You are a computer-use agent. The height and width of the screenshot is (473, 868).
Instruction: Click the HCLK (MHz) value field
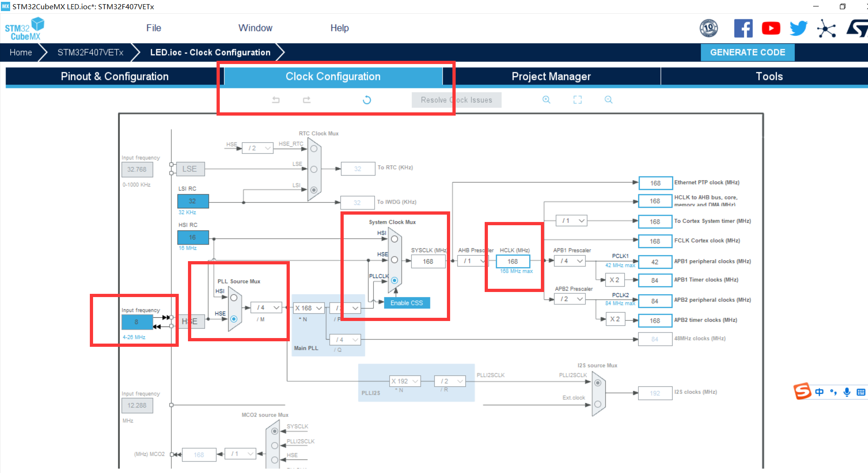(513, 261)
